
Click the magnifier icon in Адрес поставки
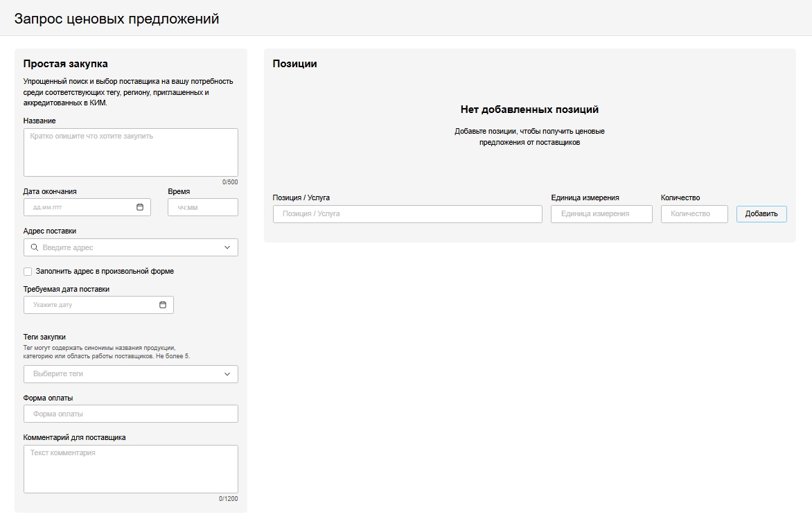tap(35, 247)
